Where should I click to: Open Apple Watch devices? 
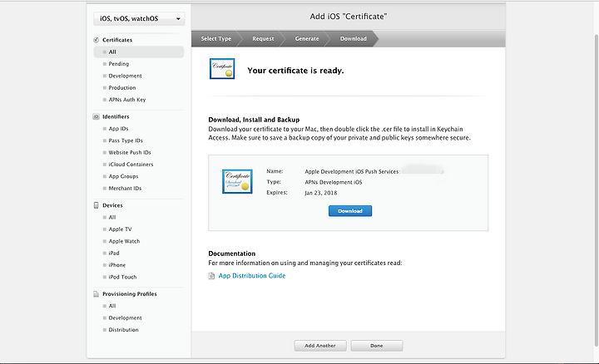click(124, 241)
